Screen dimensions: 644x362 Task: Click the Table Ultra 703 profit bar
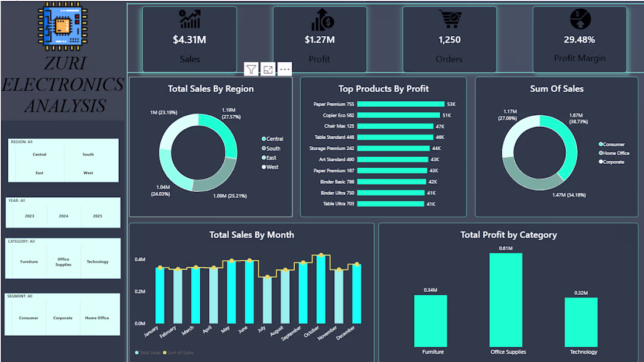390,204
